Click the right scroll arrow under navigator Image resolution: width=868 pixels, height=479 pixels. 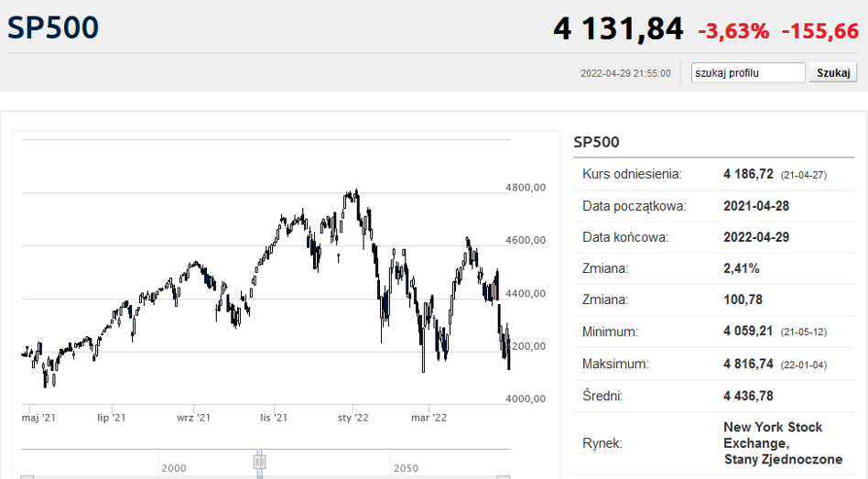point(503,477)
